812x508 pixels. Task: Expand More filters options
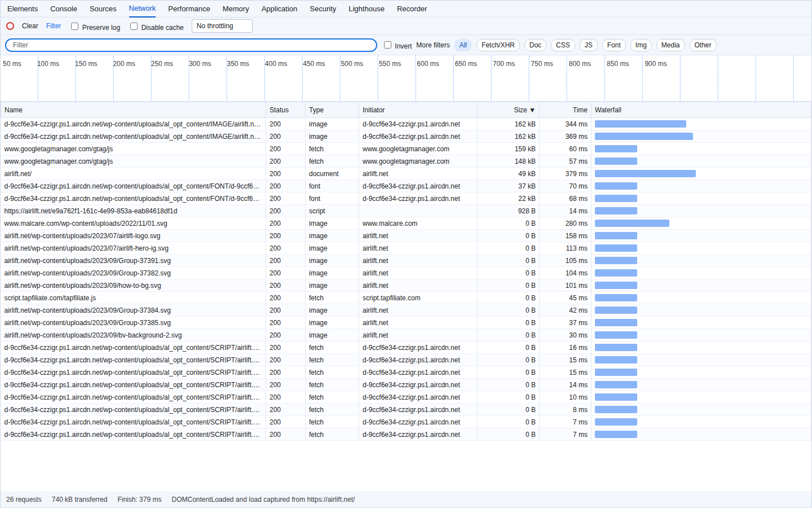[433, 45]
